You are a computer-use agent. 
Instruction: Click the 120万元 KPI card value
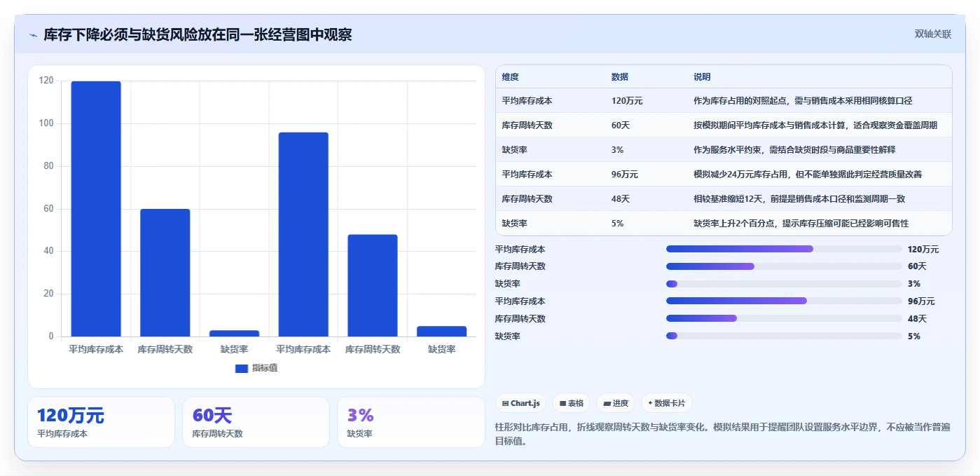coord(71,416)
